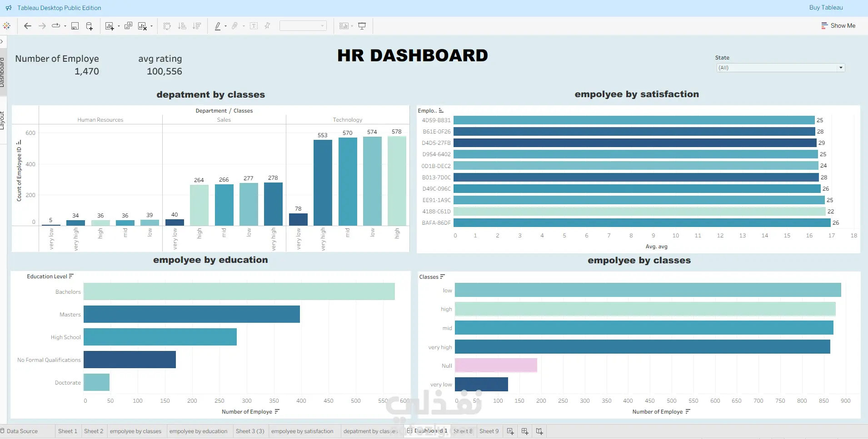The image size is (868, 439).
Task: Clear the sheet with chart-x icon
Action: point(142,26)
